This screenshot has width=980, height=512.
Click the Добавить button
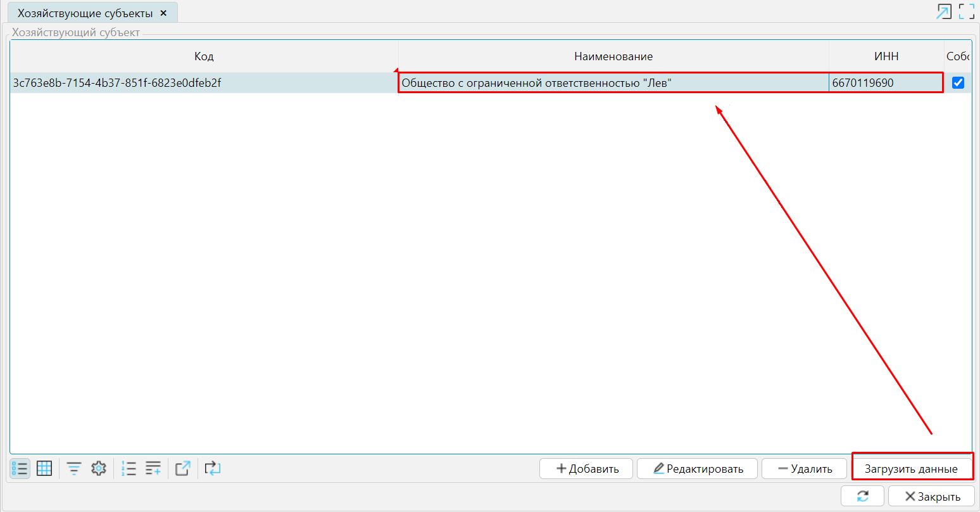[586, 469]
